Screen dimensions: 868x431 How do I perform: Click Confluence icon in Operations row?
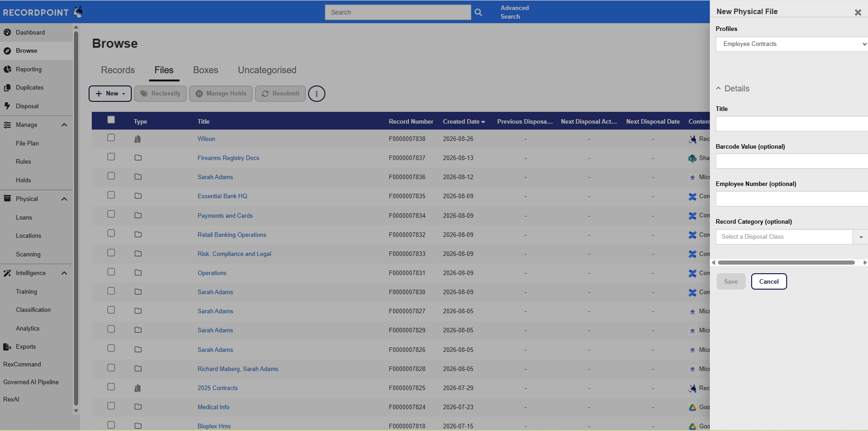pos(693,273)
